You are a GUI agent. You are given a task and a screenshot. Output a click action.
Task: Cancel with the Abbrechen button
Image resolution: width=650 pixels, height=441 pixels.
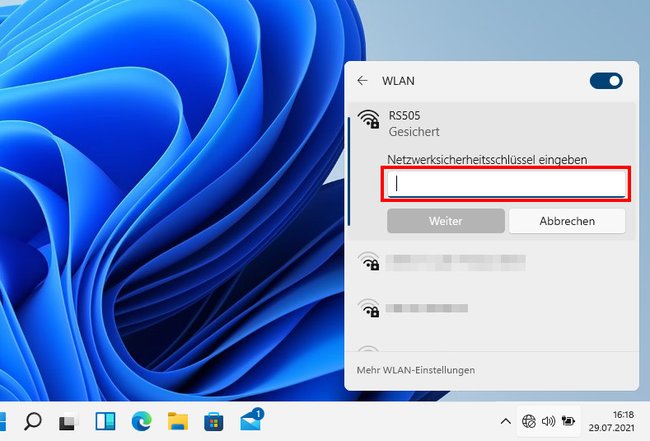tap(567, 221)
